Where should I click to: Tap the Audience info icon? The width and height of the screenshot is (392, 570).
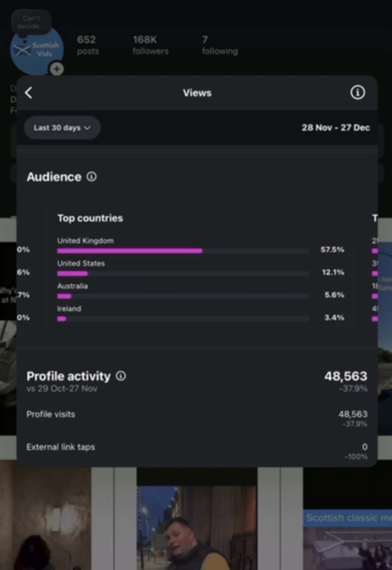(91, 177)
